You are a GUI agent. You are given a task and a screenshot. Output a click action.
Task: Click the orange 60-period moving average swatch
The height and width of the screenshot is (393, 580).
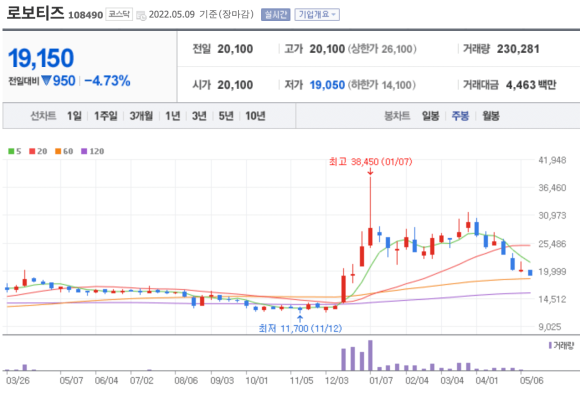tap(58, 151)
